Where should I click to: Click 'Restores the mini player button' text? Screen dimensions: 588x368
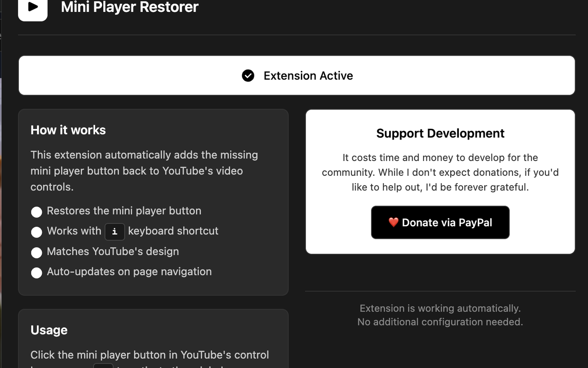124,211
